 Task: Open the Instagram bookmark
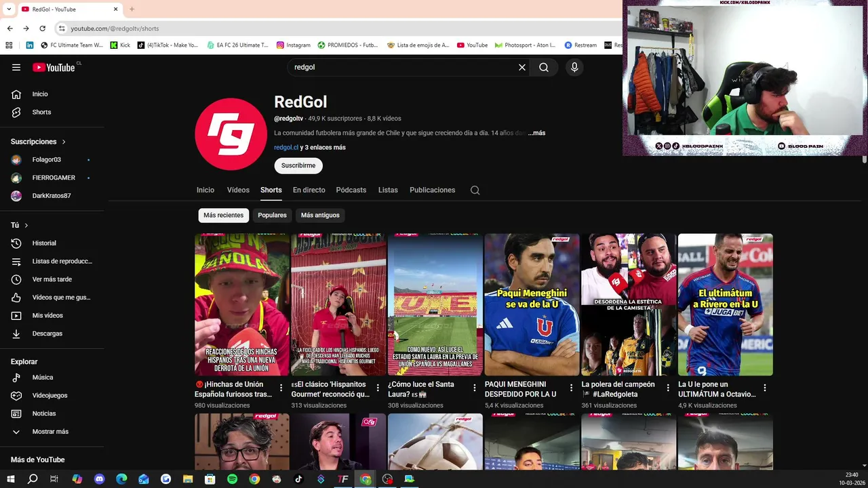(x=293, y=45)
